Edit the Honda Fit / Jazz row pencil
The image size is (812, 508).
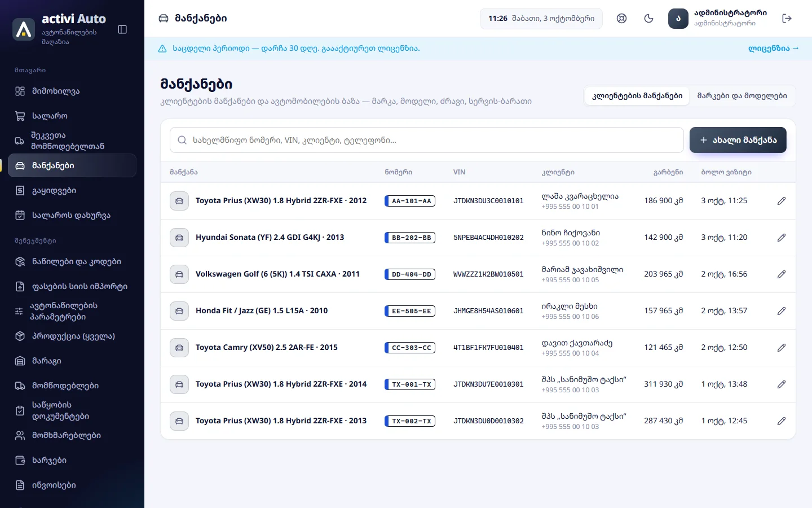782,311
